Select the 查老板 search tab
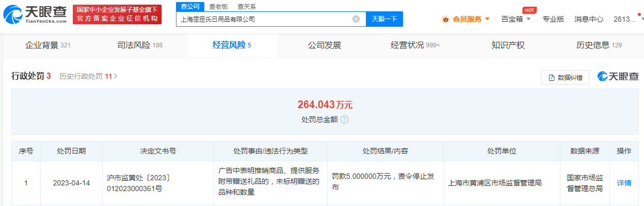Viewport: 644px width, 206px height. coord(218,7)
